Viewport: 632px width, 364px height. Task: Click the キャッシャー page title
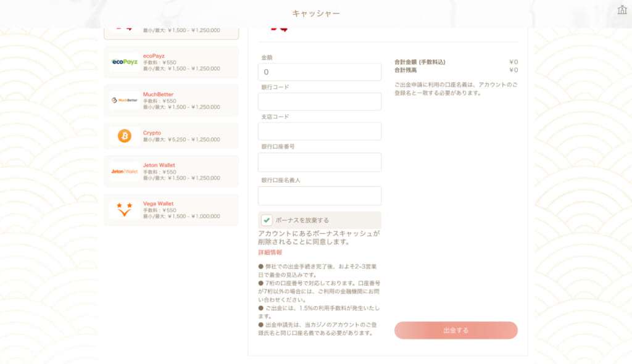click(316, 14)
